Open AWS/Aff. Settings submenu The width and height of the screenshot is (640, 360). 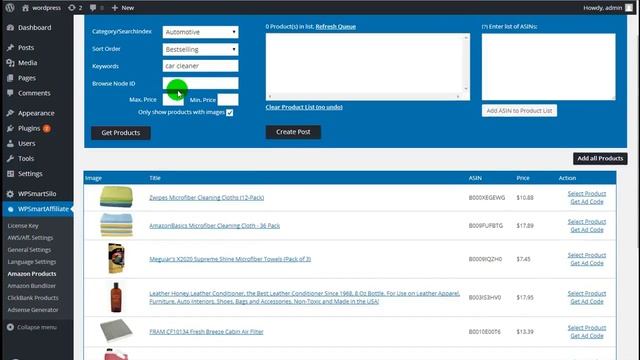[30, 238]
